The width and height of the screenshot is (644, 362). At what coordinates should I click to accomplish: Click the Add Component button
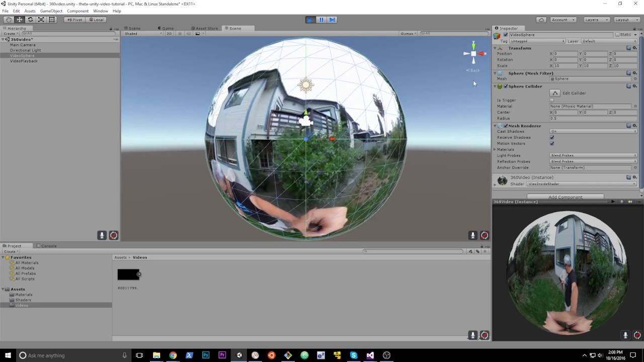[x=566, y=197]
